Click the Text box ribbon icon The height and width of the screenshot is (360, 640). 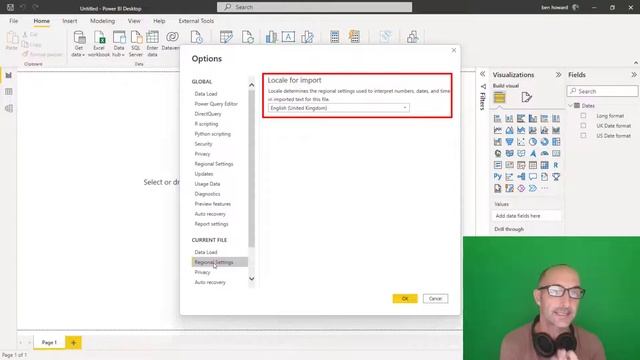288,37
